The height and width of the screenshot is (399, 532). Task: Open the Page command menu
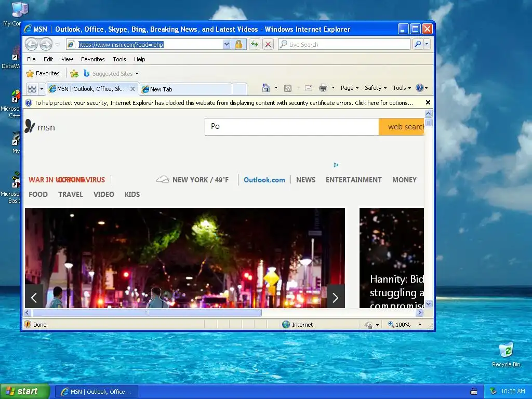pyautogui.click(x=350, y=88)
